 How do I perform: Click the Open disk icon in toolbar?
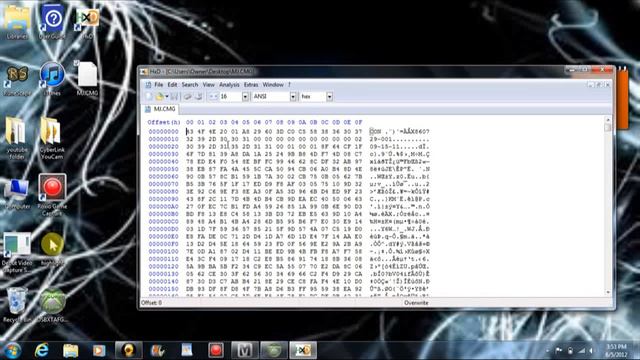pos(199,96)
